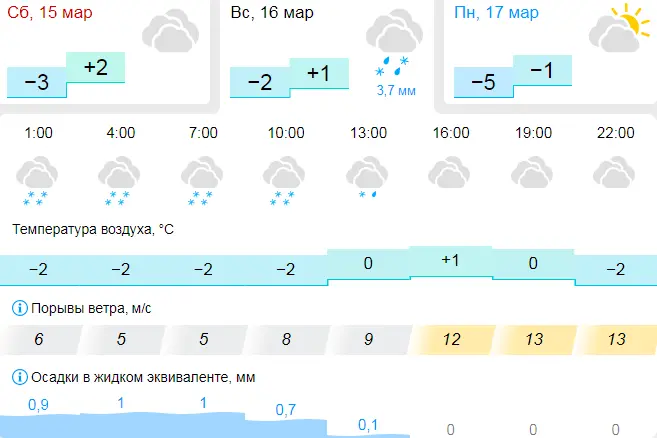
Task: Click the 1:00 snow cloud icon
Action: 38,180
